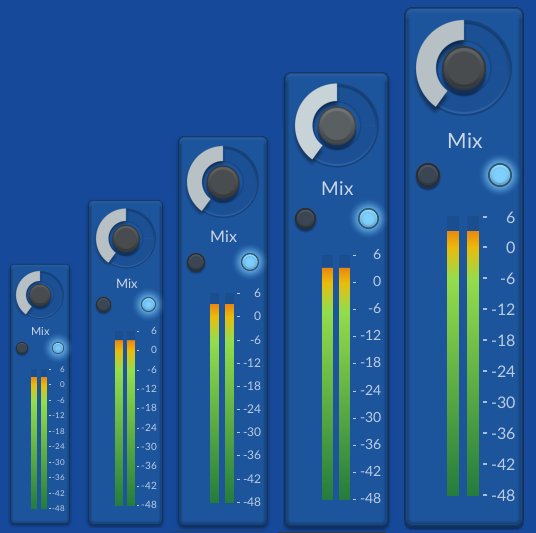Screen dimensions: 536x533
Task: Disable the glowing blue button on the second-smallest strip
Action: tap(148, 304)
